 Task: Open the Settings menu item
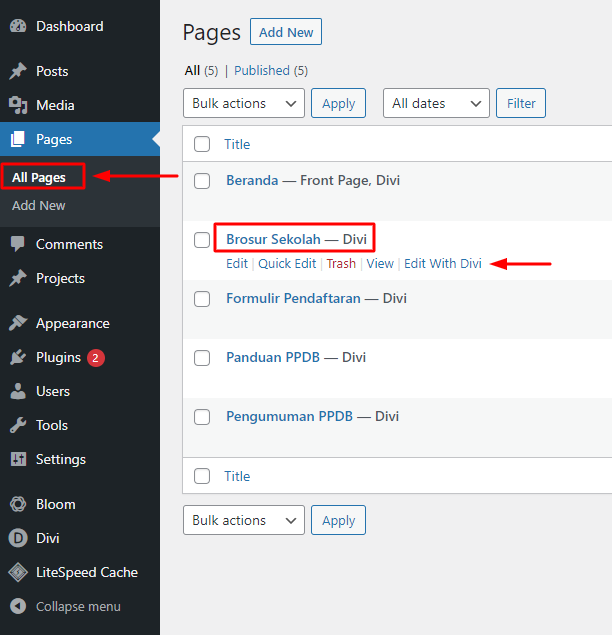coord(80,459)
